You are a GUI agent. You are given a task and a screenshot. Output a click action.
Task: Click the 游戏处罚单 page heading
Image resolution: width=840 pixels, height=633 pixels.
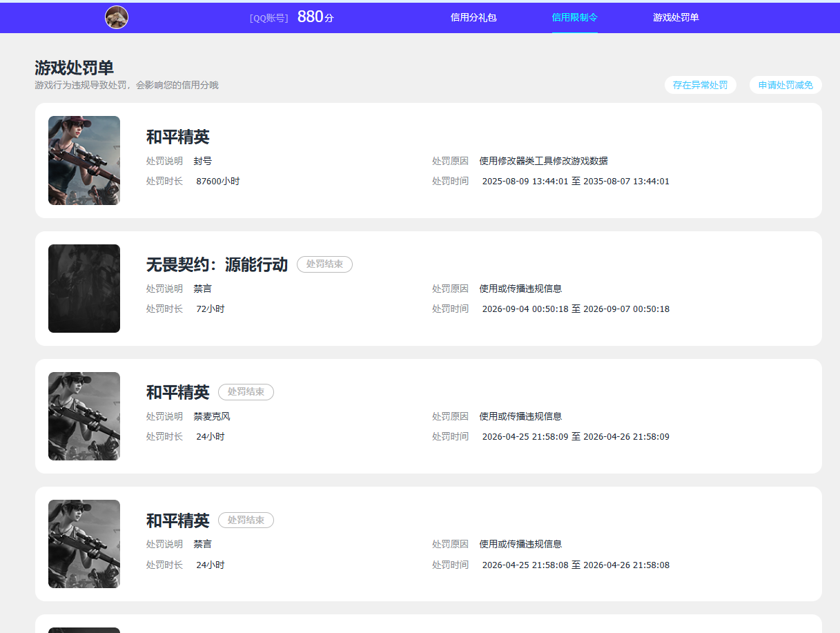pyautogui.click(x=75, y=68)
